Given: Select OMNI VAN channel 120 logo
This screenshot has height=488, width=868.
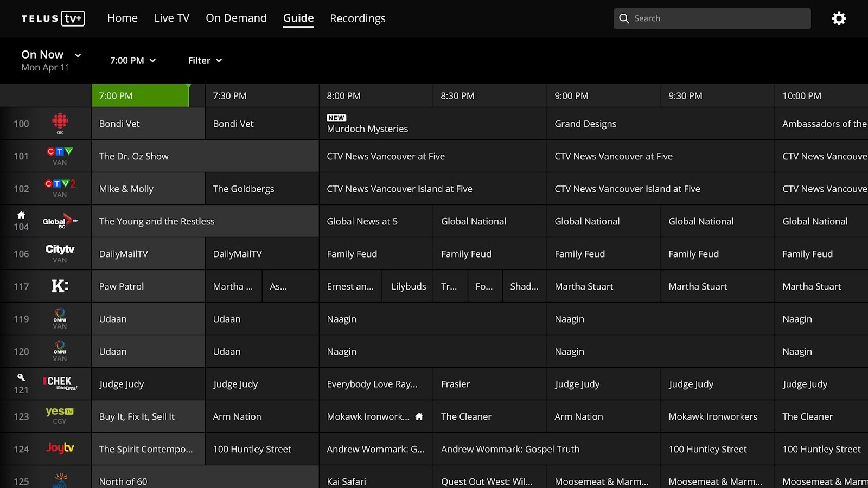Looking at the screenshot, I should point(60,351).
